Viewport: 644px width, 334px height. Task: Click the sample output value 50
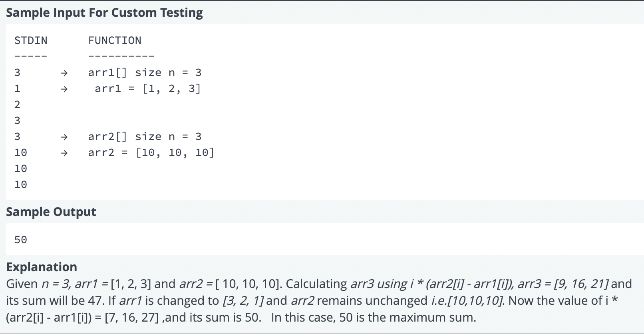click(x=21, y=240)
